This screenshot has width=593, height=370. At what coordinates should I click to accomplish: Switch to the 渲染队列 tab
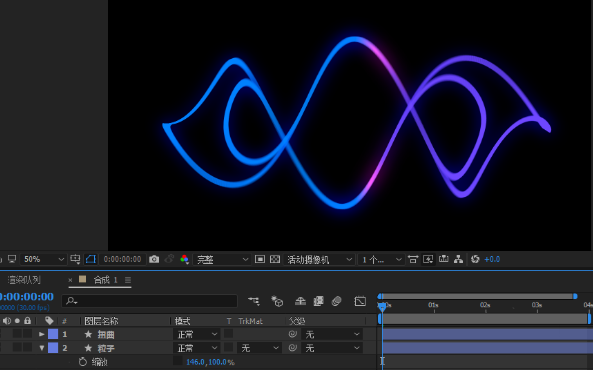coord(24,280)
